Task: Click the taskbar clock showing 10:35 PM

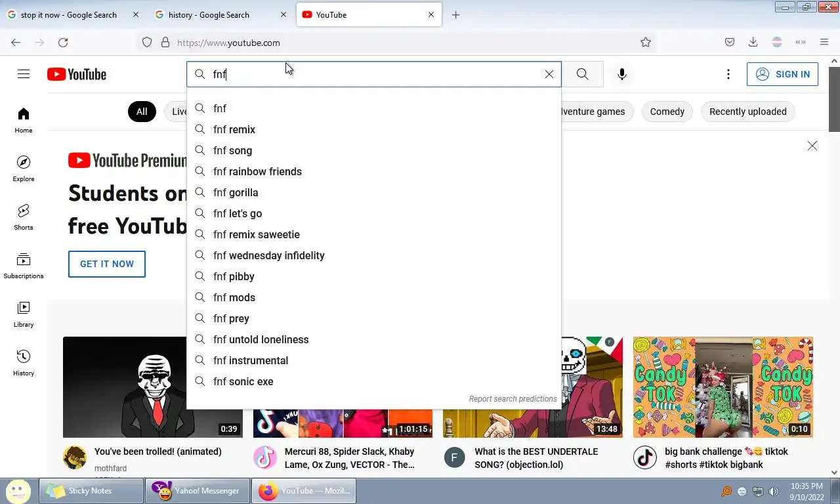Action: tap(807, 492)
